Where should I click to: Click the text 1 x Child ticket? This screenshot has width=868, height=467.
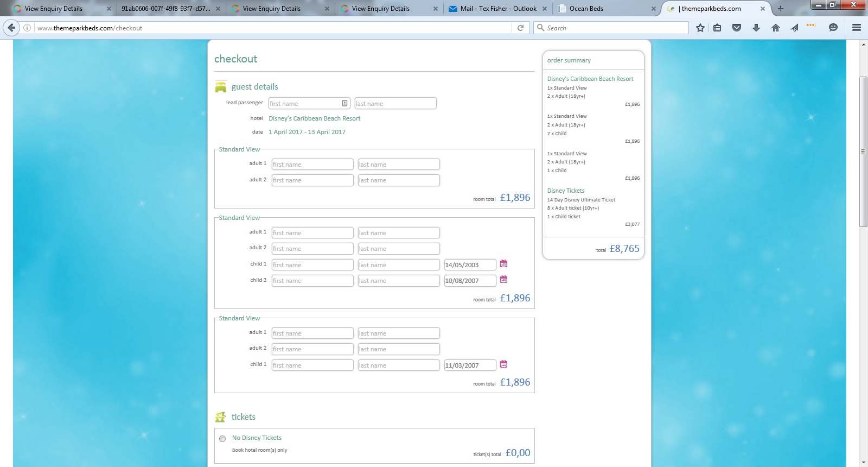coord(564,217)
